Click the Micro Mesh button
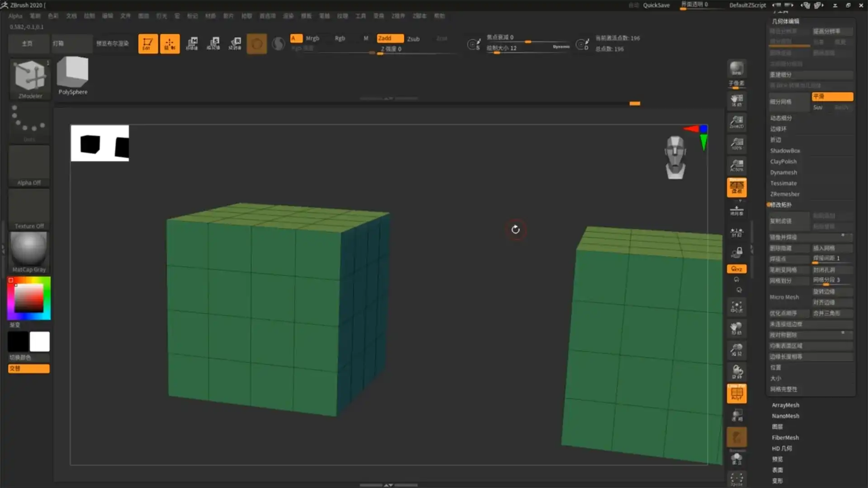The width and height of the screenshot is (868, 488). point(784,297)
